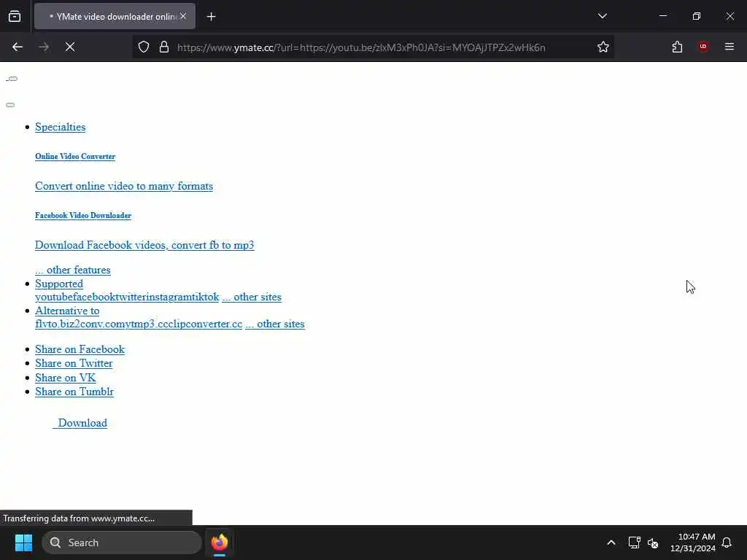
Task: Open the '... other features' link
Action: click(73, 270)
